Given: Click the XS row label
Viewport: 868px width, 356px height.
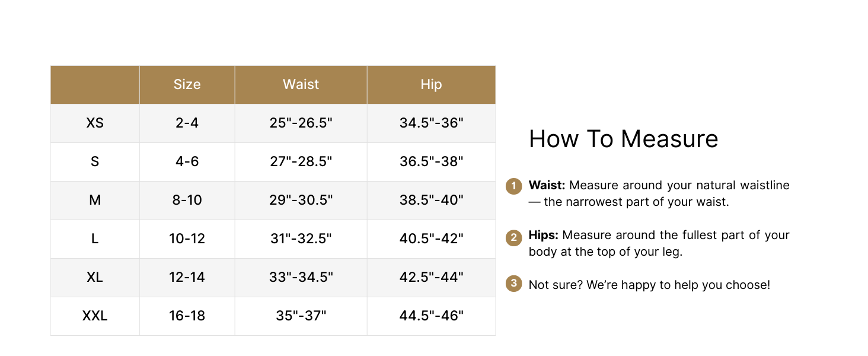Looking at the screenshot, I should 95,123.
